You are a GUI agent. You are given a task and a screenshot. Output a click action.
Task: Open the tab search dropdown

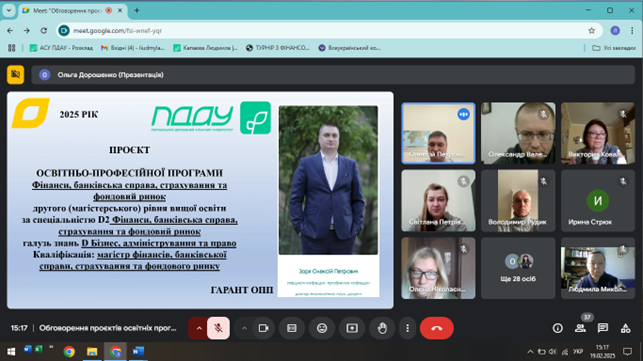9,11
